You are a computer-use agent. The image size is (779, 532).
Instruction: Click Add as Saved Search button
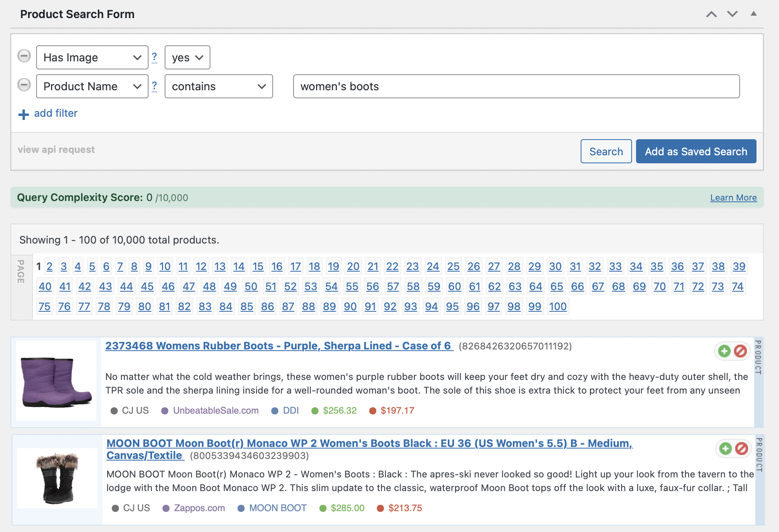695,151
